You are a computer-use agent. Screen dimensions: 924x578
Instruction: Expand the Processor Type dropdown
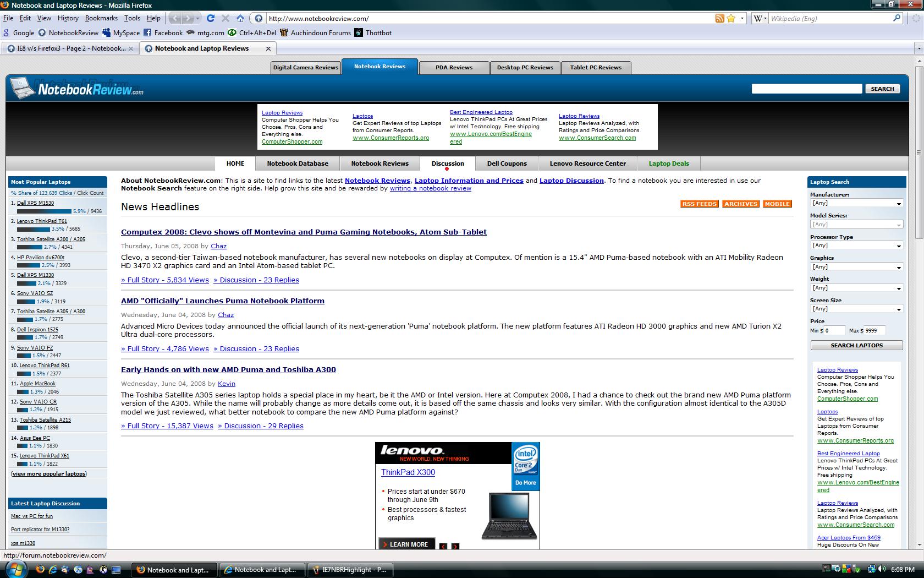pos(856,246)
